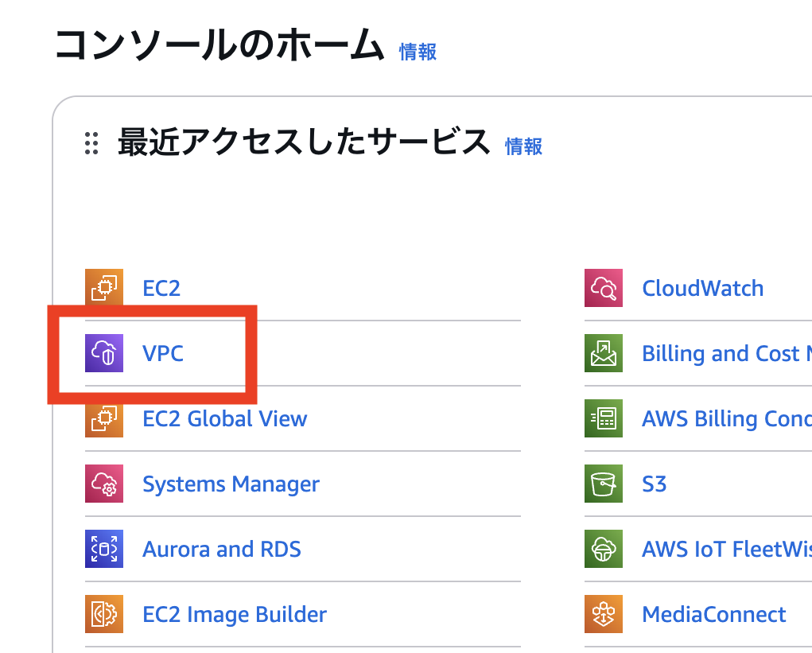
Task: Click the AWS IoT FleetWise icon
Action: pyautogui.click(x=603, y=549)
